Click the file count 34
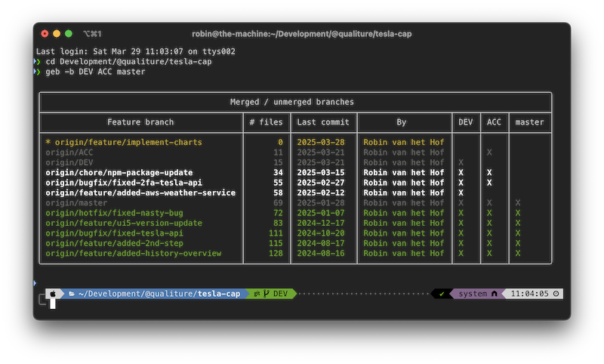The height and width of the screenshot is (364, 604). pos(278,173)
